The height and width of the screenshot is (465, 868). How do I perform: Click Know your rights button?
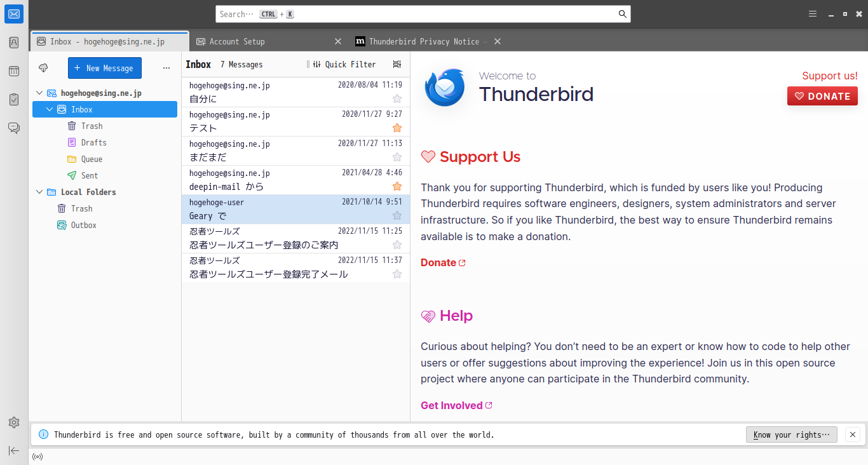[x=792, y=435]
